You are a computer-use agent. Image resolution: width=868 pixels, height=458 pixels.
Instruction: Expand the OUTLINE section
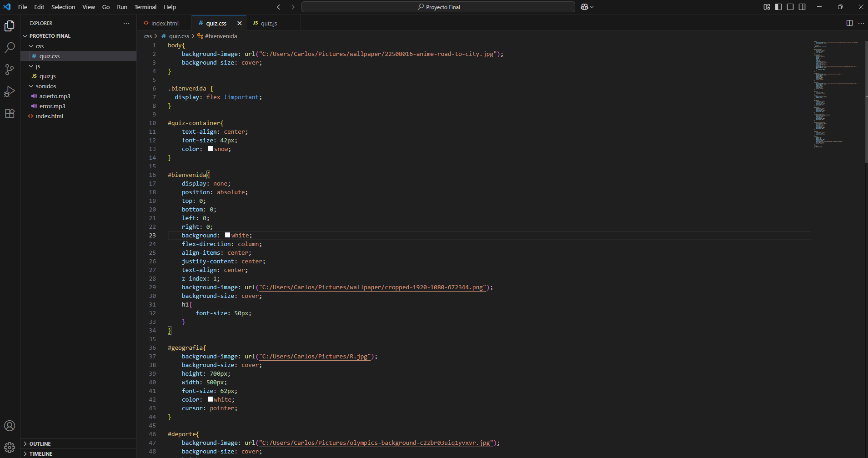click(x=40, y=444)
